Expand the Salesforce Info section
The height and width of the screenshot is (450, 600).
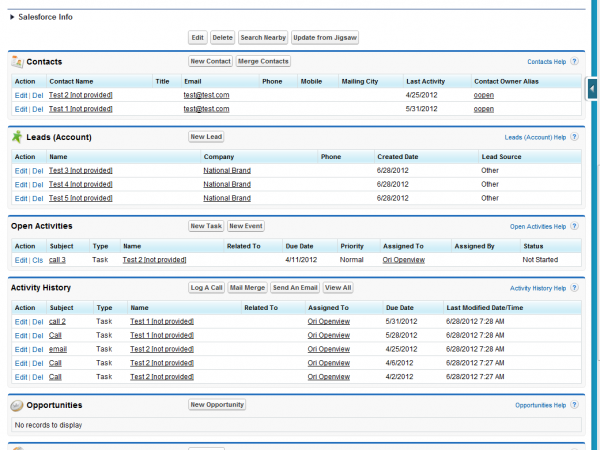tap(12, 17)
